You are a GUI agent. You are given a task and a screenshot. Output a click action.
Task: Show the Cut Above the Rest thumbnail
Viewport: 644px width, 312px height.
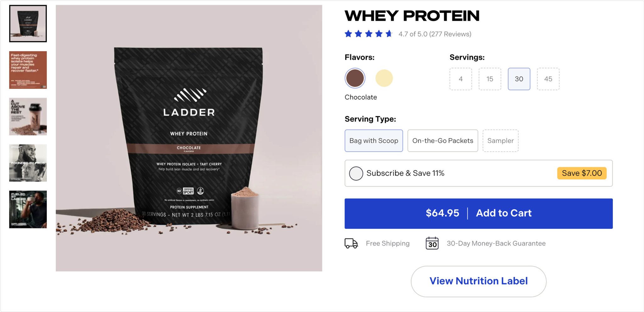[x=28, y=116]
